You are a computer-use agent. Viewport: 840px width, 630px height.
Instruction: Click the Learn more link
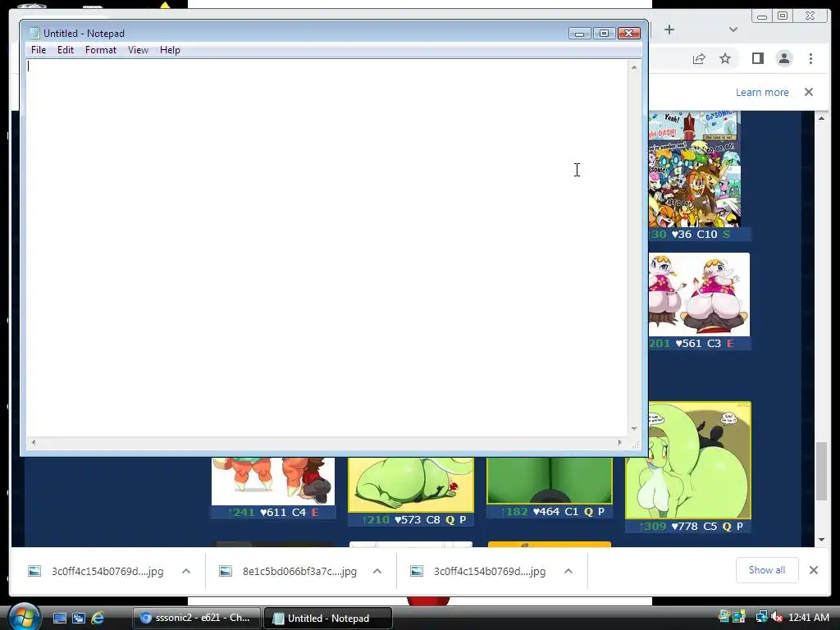pos(762,92)
